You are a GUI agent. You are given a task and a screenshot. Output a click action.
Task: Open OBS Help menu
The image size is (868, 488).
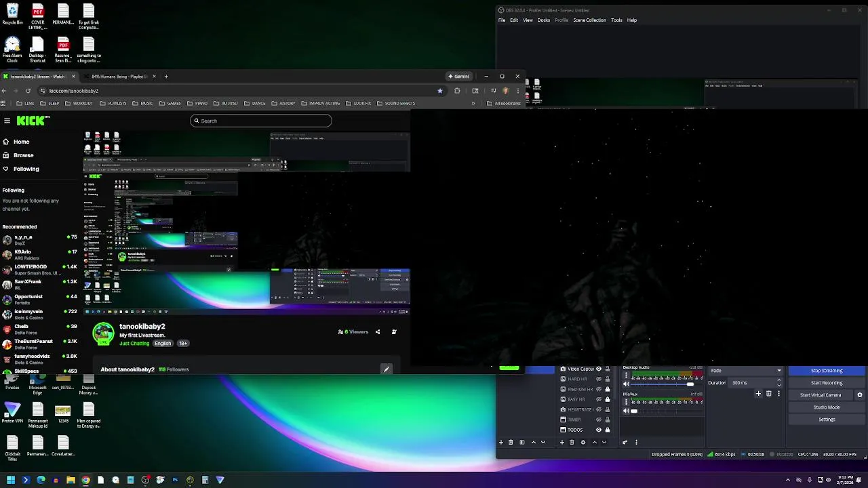632,20
